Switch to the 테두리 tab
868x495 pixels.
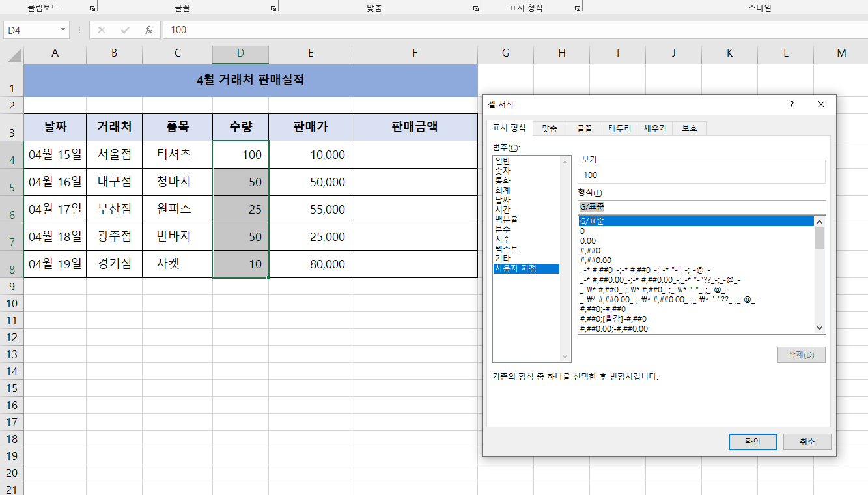click(x=620, y=129)
